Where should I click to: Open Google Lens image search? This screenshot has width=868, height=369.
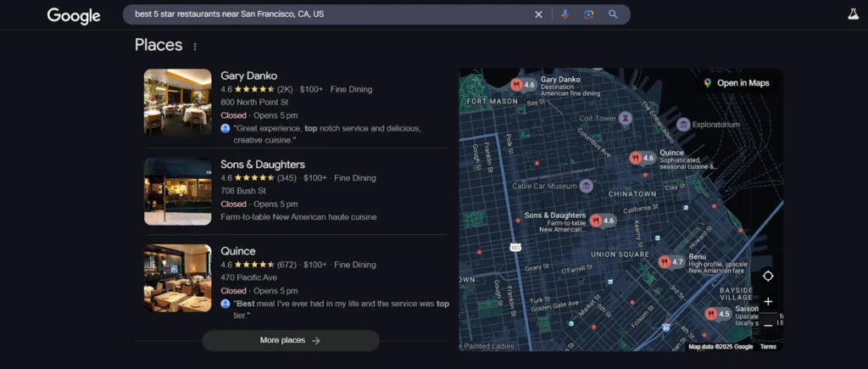tap(588, 14)
